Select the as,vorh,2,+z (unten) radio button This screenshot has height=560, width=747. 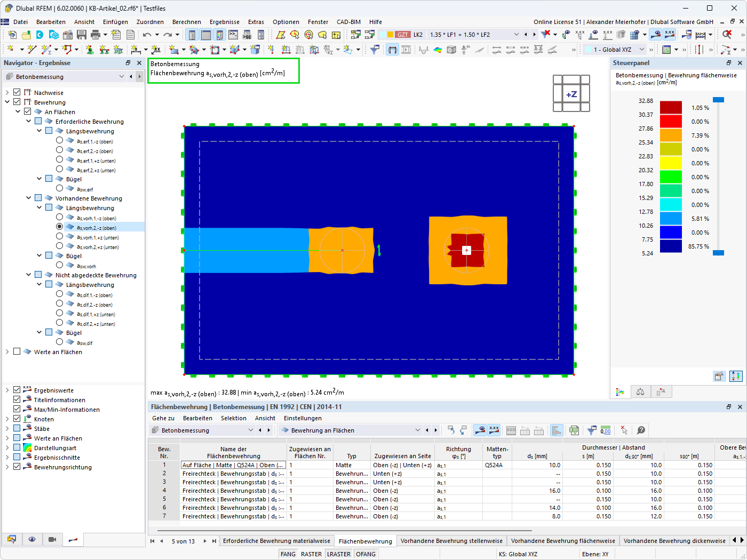point(60,246)
